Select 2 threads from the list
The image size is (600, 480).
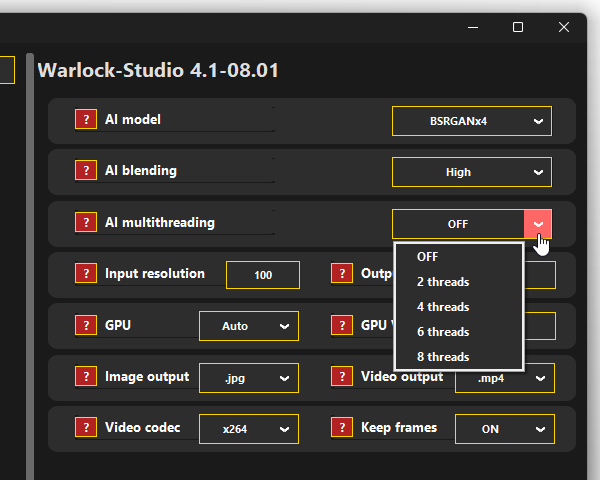(443, 282)
